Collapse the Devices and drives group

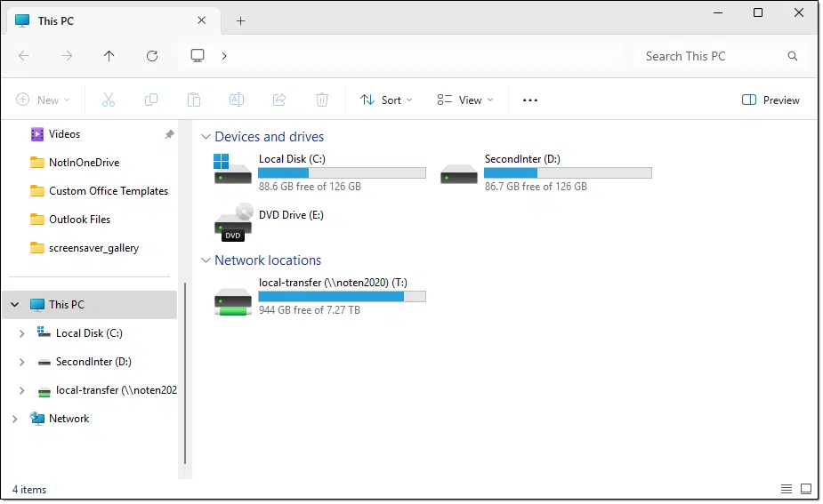coord(206,137)
